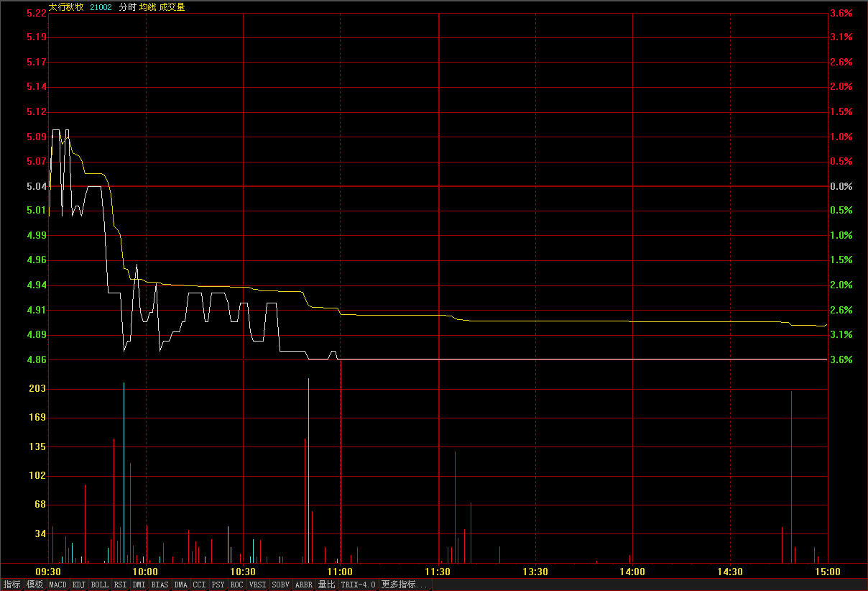Click the VRSI indicator tab
Image resolution: width=868 pixels, height=591 pixels.
coord(257,585)
